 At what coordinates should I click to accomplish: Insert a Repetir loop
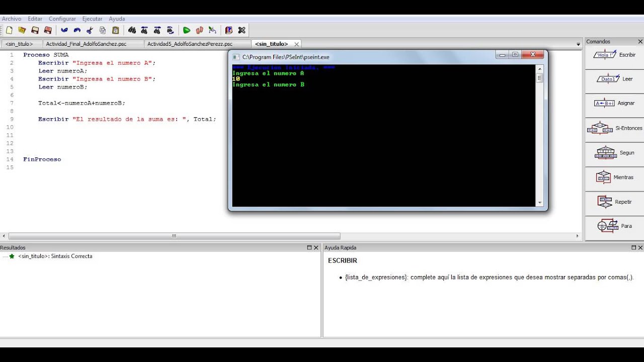pos(614,202)
